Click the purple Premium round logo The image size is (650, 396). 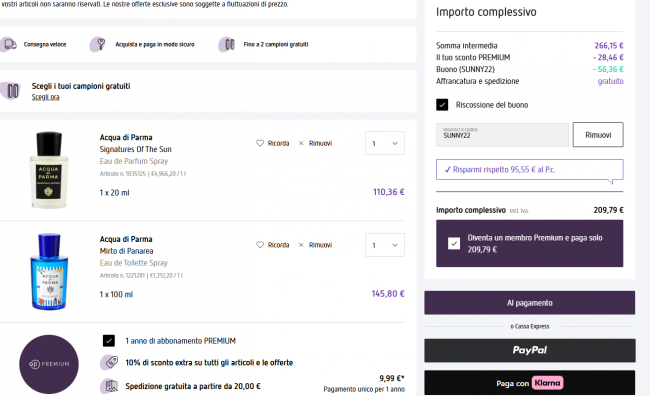pyautogui.click(x=49, y=364)
